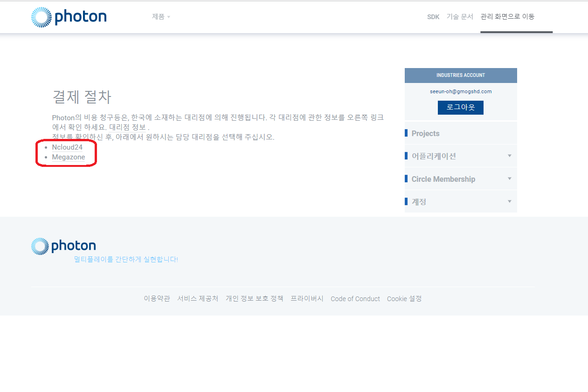Expand the 계정 sidebar section

(x=461, y=202)
